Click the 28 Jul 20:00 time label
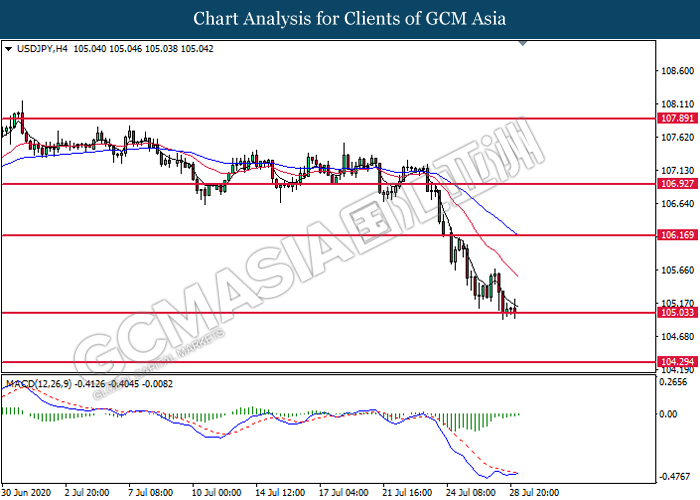Image resolution: width=700 pixels, height=500 pixels. pos(534,492)
